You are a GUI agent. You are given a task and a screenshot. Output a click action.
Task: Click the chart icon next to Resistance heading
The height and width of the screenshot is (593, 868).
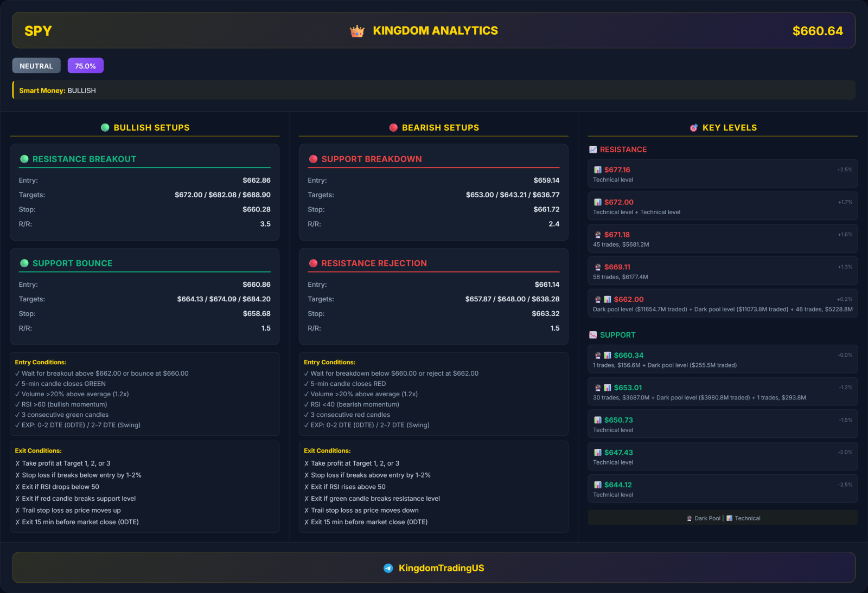tap(593, 150)
